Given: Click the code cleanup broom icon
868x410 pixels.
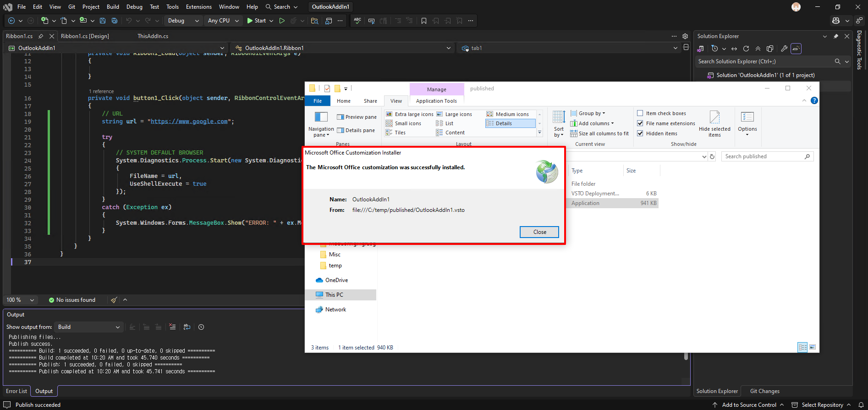Looking at the screenshot, I should click(x=114, y=300).
